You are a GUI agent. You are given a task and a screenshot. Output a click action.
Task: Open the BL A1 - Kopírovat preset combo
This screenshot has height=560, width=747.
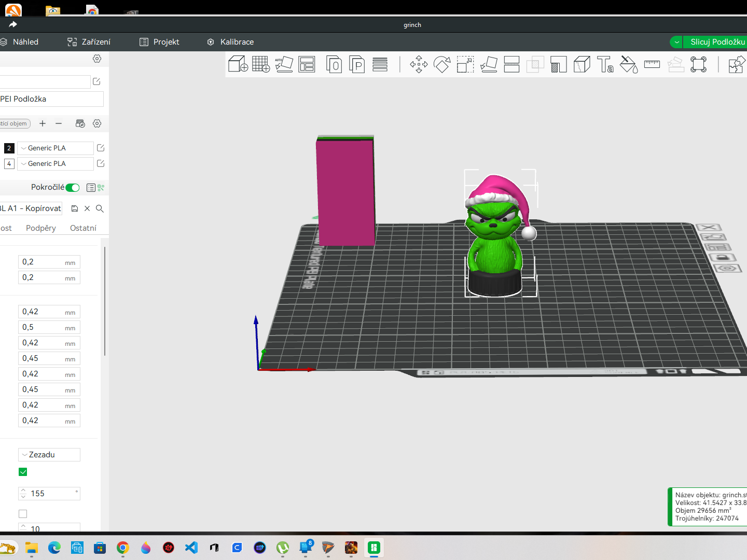pos(31,208)
